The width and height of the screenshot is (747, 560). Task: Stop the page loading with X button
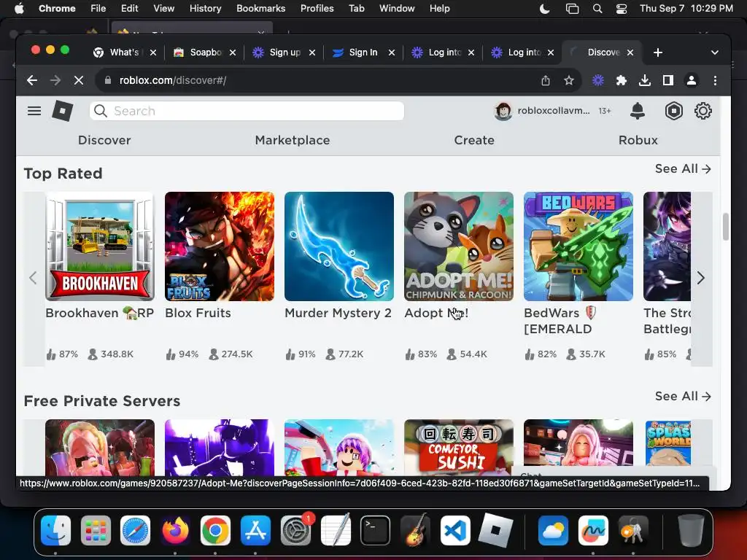point(79,80)
